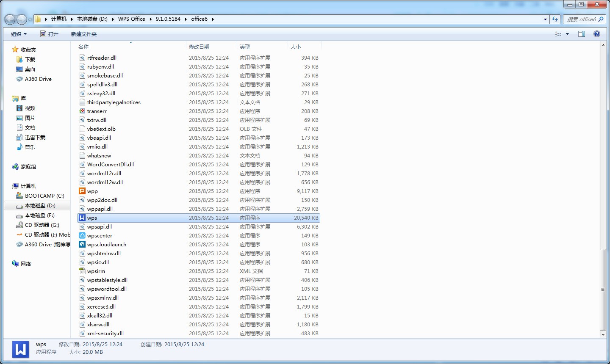Click the A360 Drive icon under Favorites

click(19, 79)
